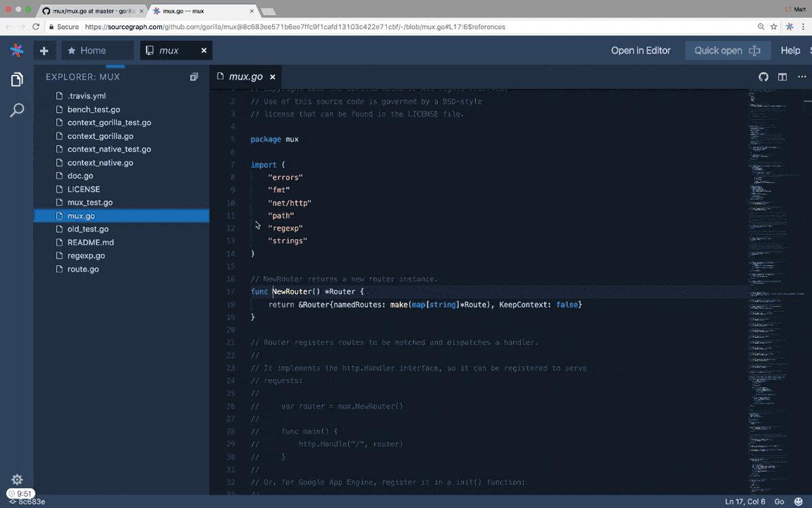Click the Open in Editor button
Image resolution: width=812 pixels, height=508 pixels.
(640, 50)
